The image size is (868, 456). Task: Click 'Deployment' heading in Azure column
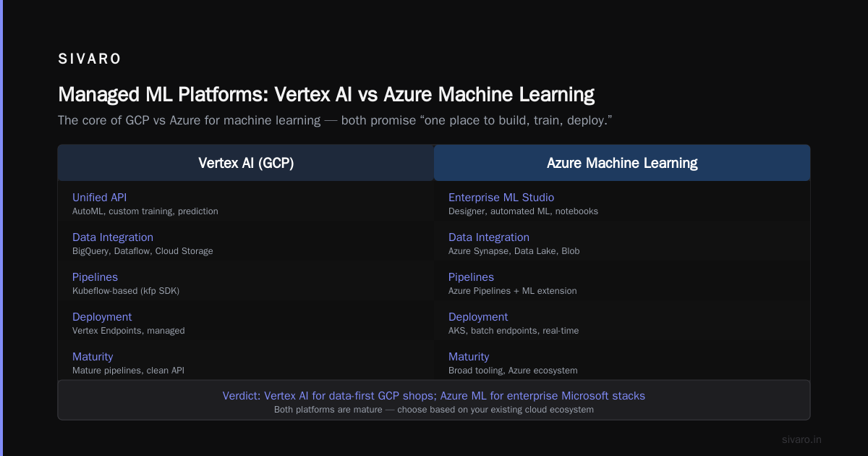pyautogui.click(x=478, y=317)
